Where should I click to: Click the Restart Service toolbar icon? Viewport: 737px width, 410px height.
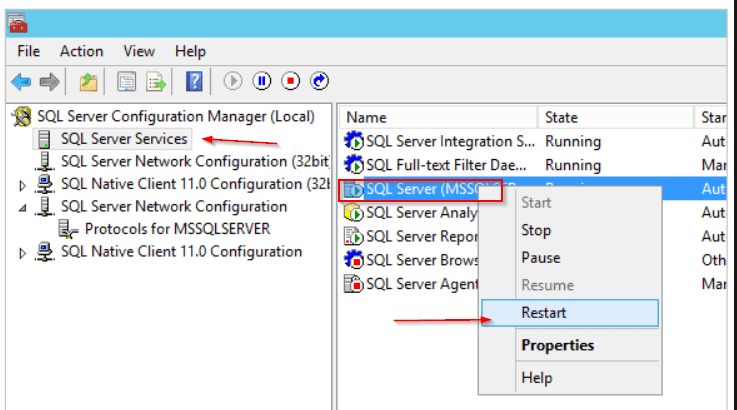319,81
